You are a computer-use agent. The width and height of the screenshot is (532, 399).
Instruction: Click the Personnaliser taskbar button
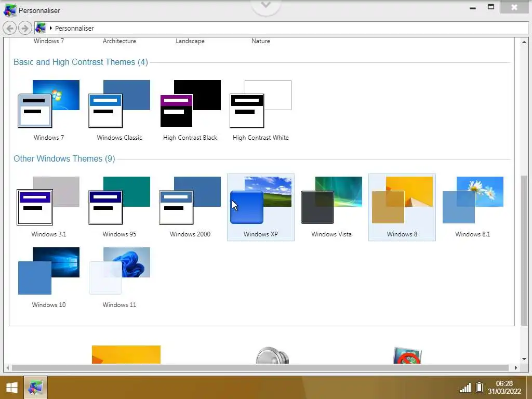pos(36,388)
